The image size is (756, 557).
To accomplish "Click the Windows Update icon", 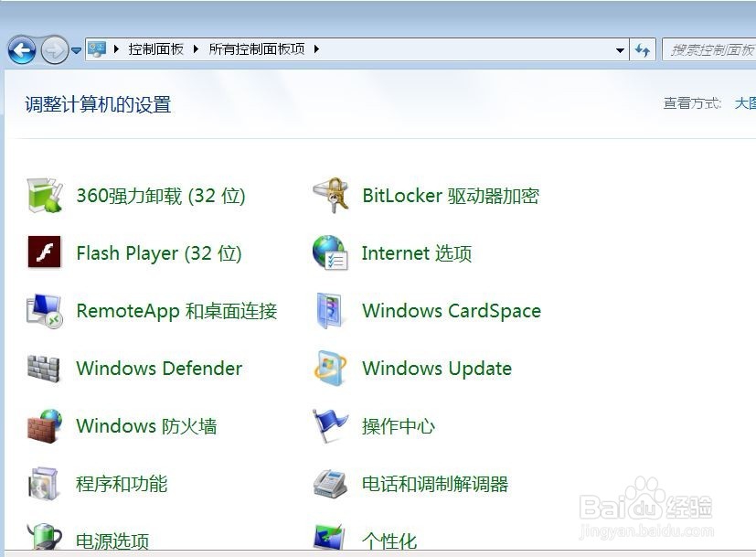I will click(330, 368).
